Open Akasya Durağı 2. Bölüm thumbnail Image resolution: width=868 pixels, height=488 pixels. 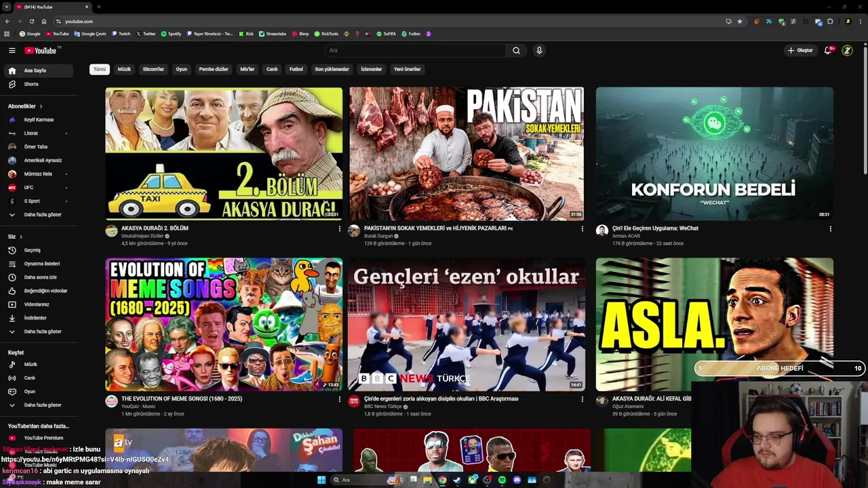[x=224, y=153]
